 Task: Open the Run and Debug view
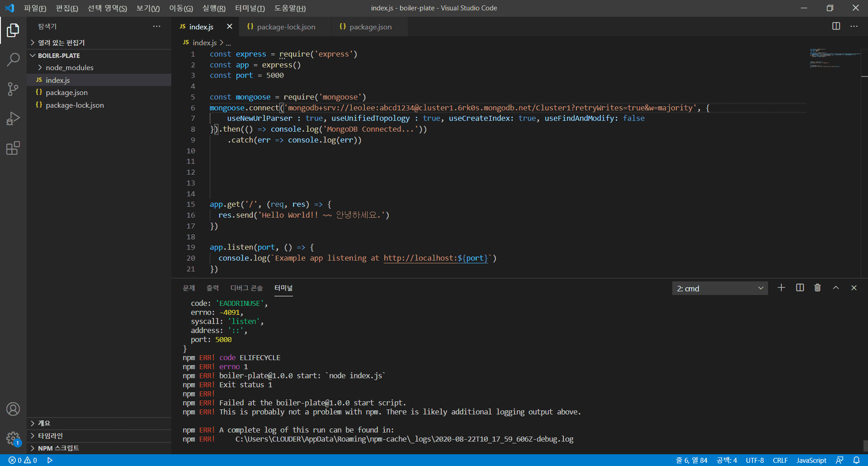(13, 119)
